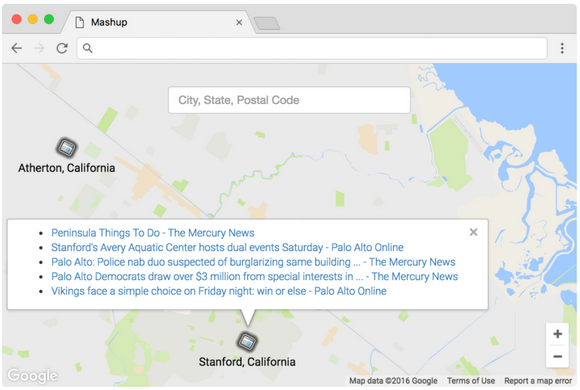Click the browser address bar

(312, 48)
